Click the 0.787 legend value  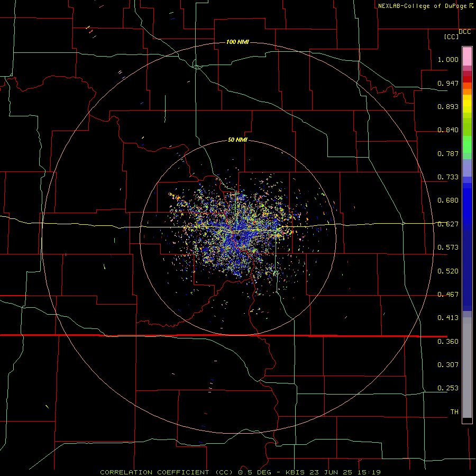click(x=448, y=153)
